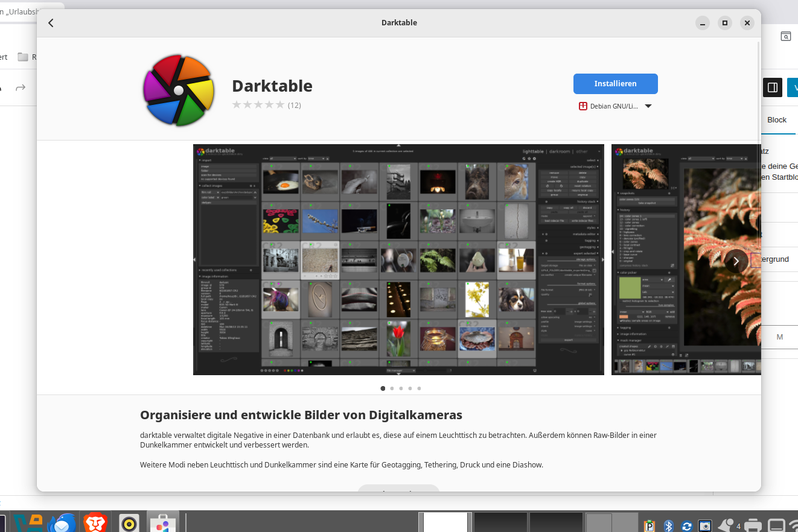Switch to the third dark workspace thumbnail
The height and width of the screenshot is (532, 798).
click(556, 522)
